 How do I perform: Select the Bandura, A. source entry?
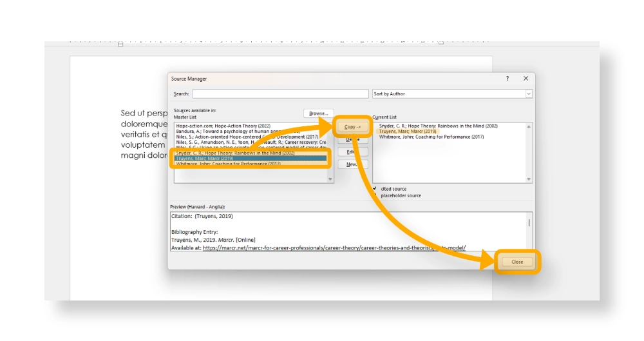coord(232,131)
